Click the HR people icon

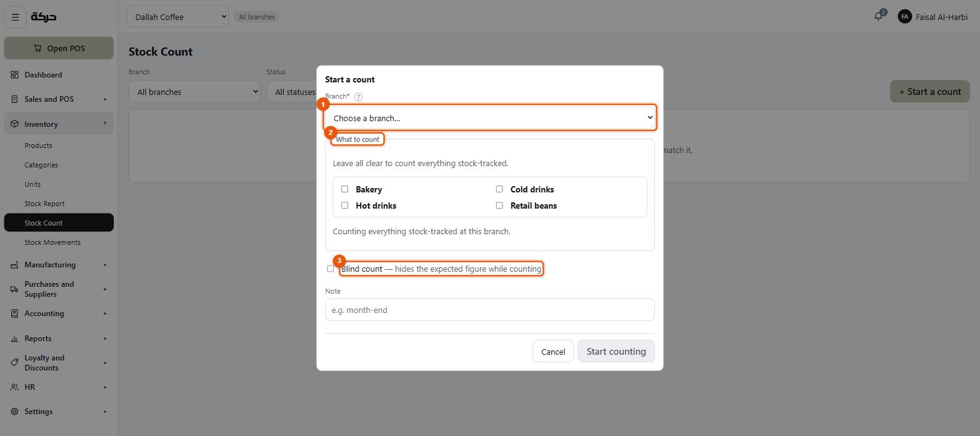pos(14,387)
